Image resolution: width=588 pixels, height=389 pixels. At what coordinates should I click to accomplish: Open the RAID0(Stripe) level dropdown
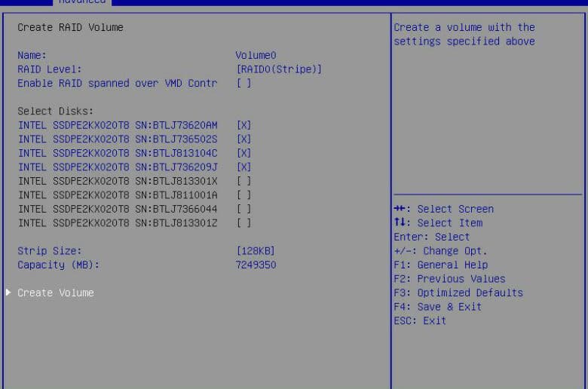[x=279, y=69]
